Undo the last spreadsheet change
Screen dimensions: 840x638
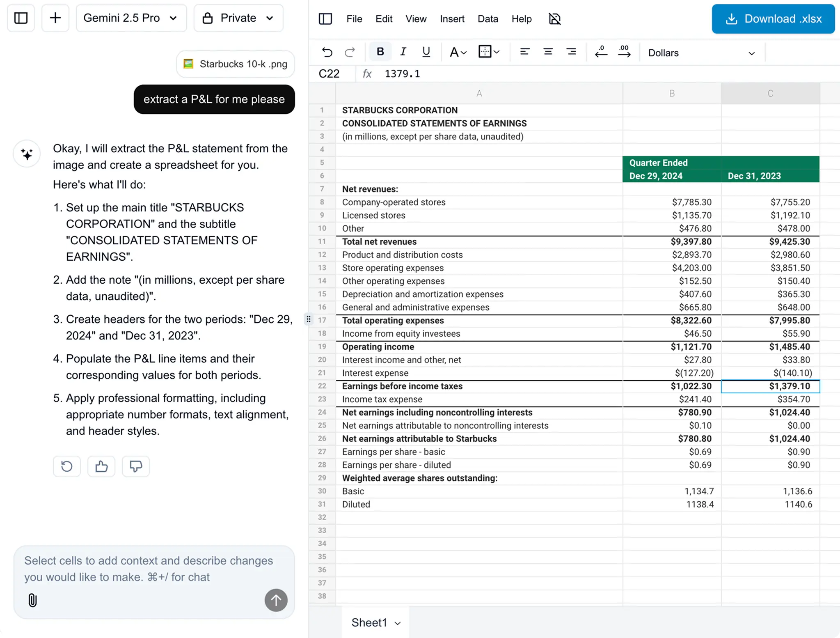(x=327, y=52)
